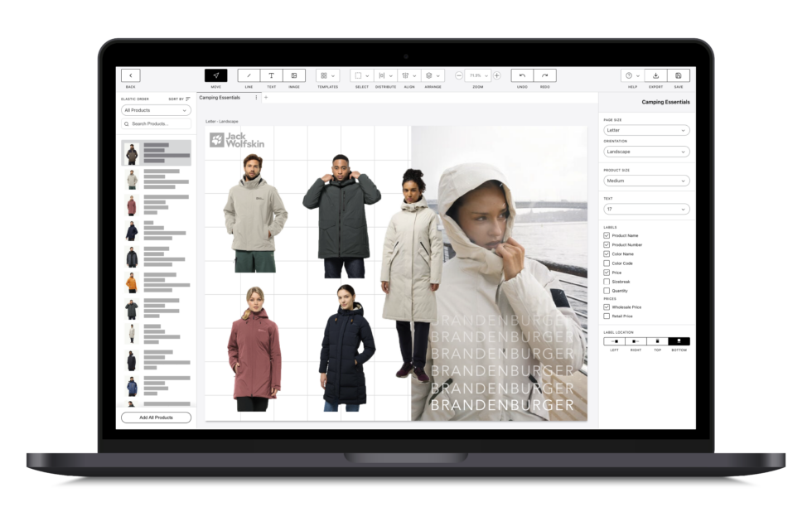812x507 pixels.
Task: Open the Image tool
Action: (x=294, y=75)
